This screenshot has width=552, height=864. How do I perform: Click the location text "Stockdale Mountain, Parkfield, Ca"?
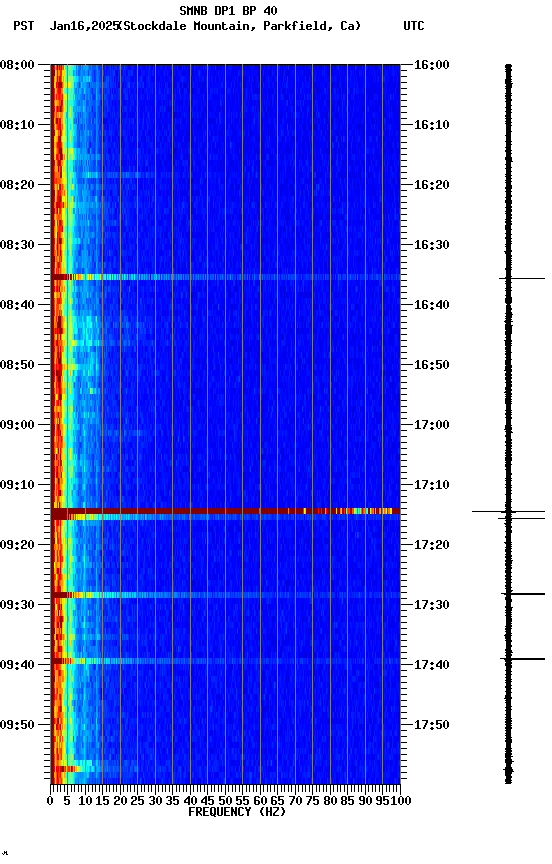pyautogui.click(x=240, y=26)
